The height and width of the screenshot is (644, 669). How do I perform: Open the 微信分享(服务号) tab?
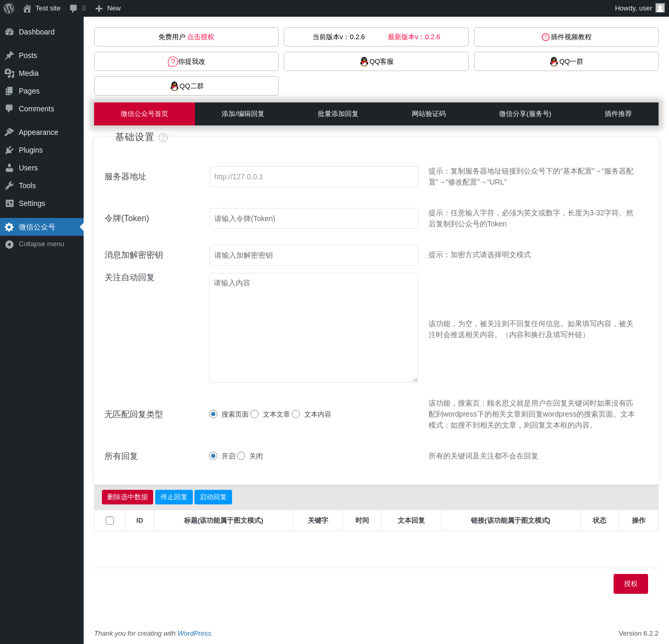click(525, 114)
